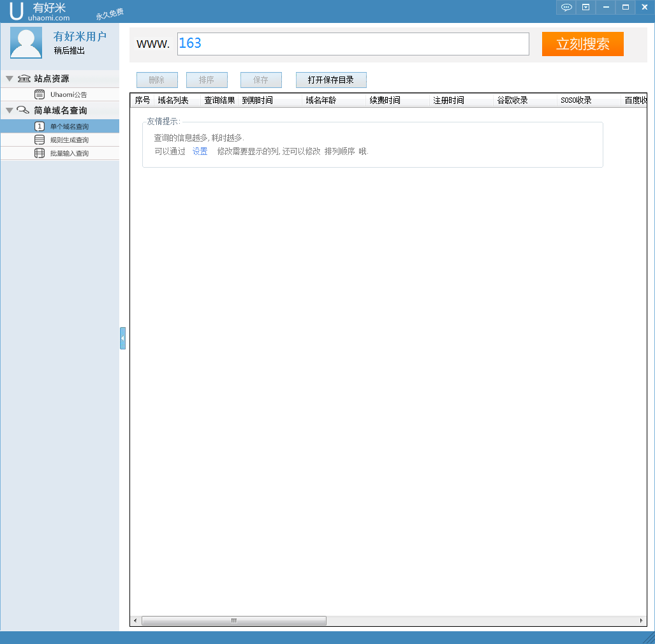This screenshot has width=655, height=644.
Task: Open the title bar dropdown menu icon
Action: 585,7
